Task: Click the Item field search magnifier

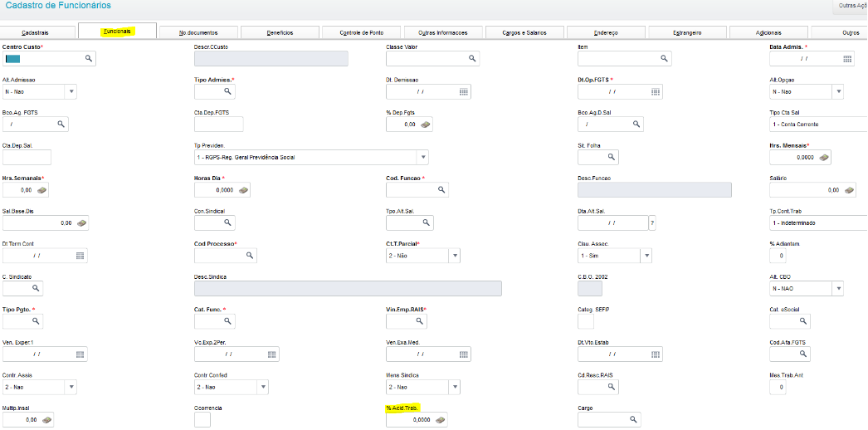Action: (664, 58)
